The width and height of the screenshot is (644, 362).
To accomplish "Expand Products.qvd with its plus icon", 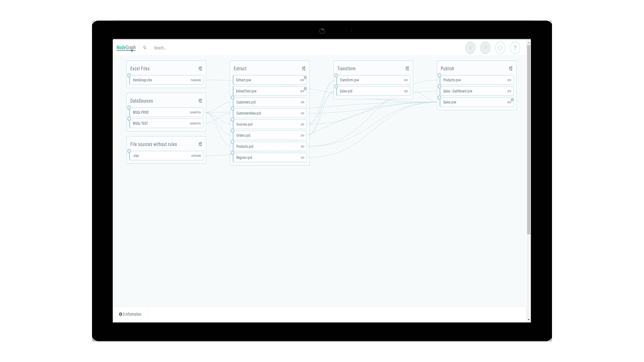I will coord(233,142).
